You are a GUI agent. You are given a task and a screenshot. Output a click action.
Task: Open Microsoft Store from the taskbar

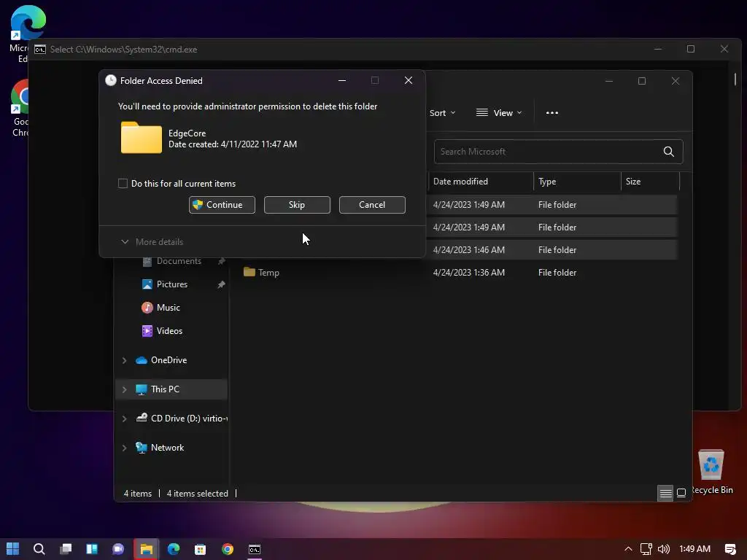[x=200, y=549]
